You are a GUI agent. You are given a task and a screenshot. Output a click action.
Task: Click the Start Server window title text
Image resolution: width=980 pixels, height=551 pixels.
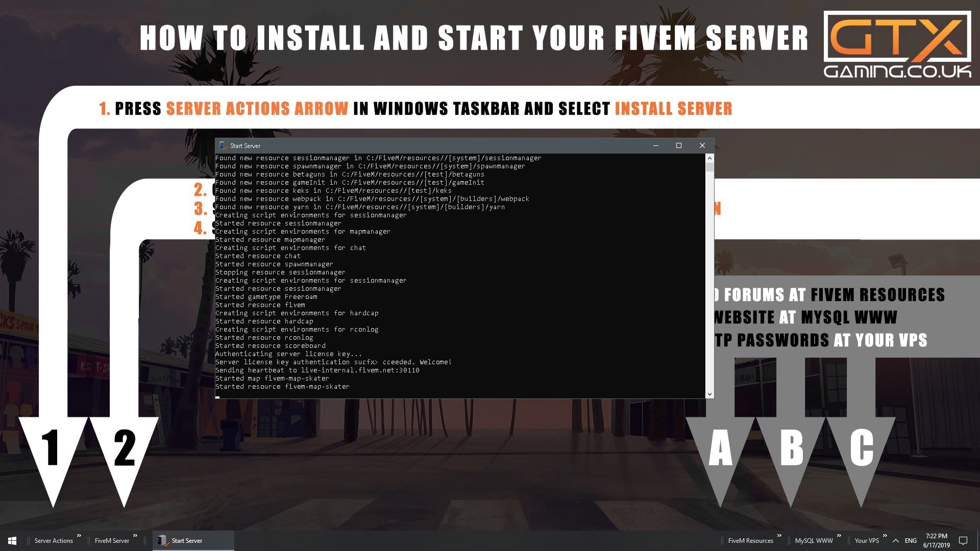245,146
